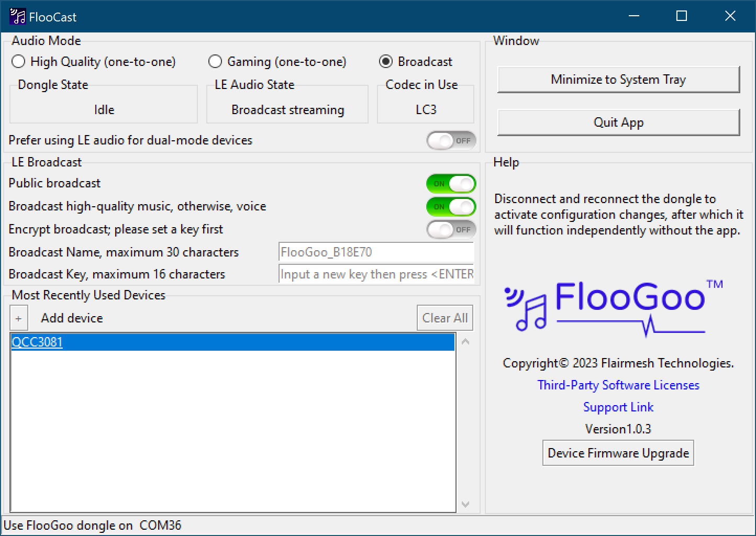The image size is (756, 536).
Task: Click the Broadcast Key input field
Action: coord(376,274)
